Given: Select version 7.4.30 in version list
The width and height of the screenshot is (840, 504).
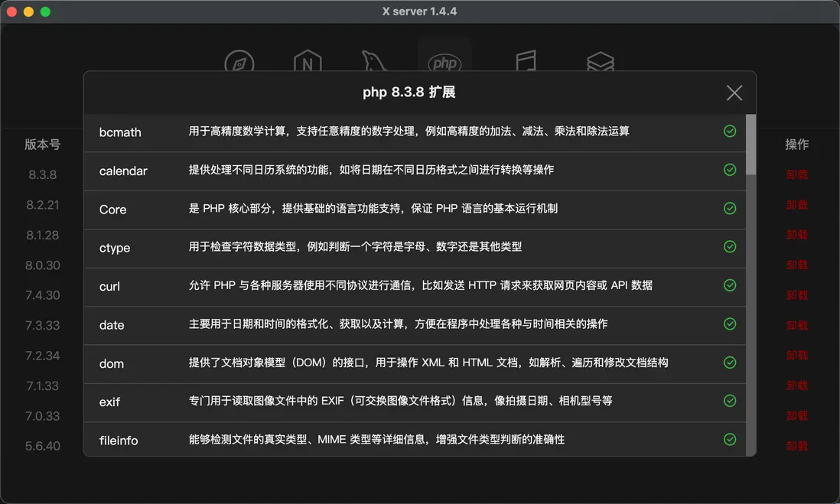Looking at the screenshot, I should point(42,295).
